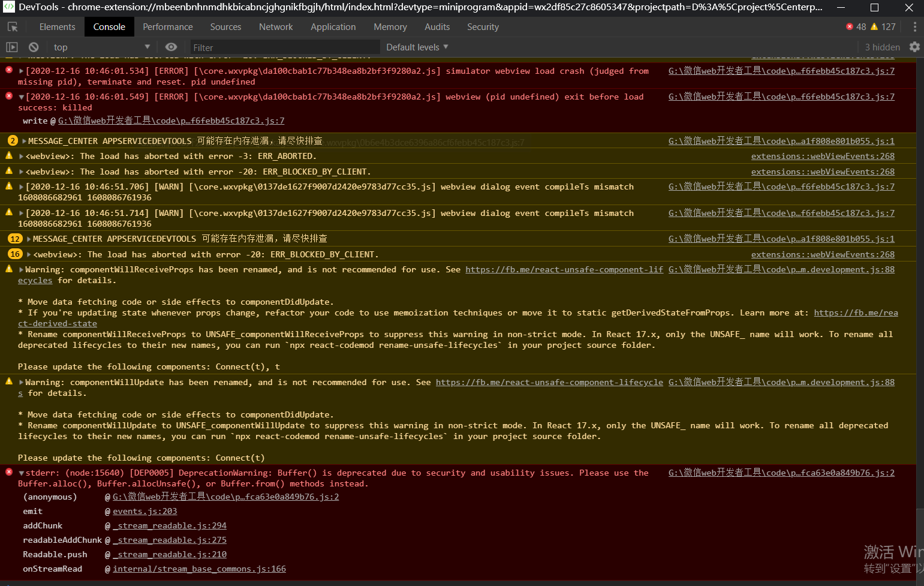
Task: Expand the 10:46:51.714 compileTs mismatch warning
Action: coord(22,213)
